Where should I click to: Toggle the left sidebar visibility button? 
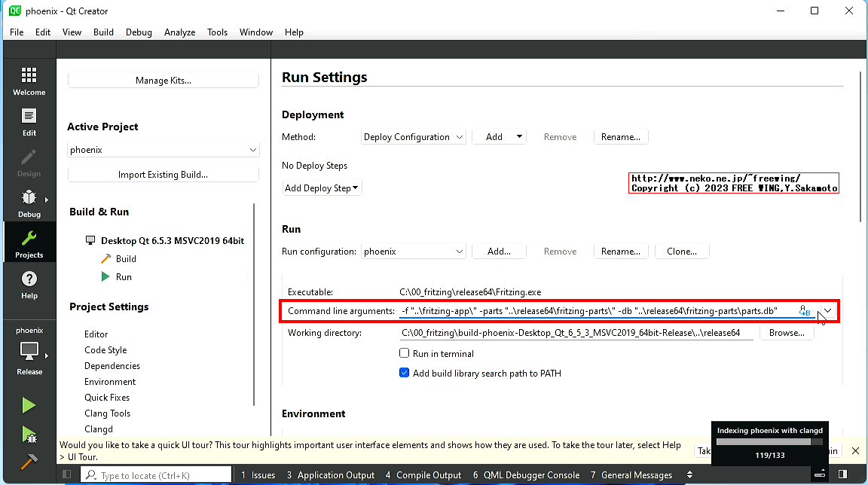[66, 474]
